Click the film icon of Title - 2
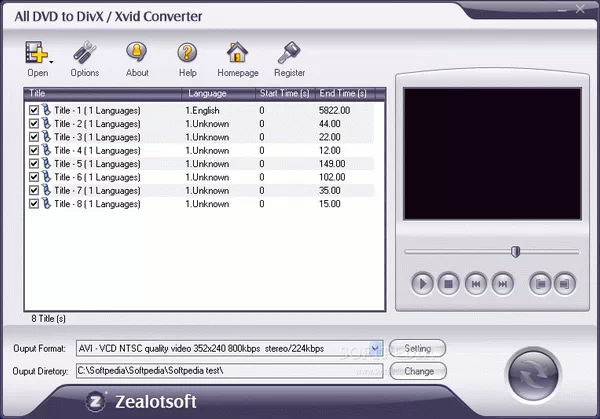Viewport: 600px width, 419px height. pos(46,123)
